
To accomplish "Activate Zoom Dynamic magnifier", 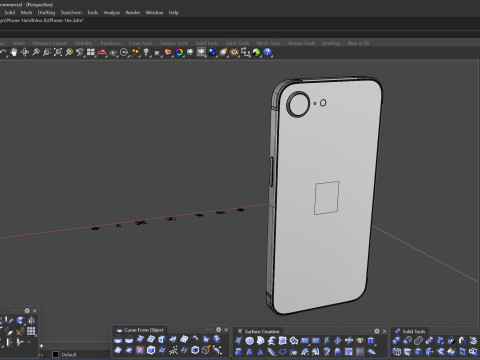I will [x=36, y=52].
